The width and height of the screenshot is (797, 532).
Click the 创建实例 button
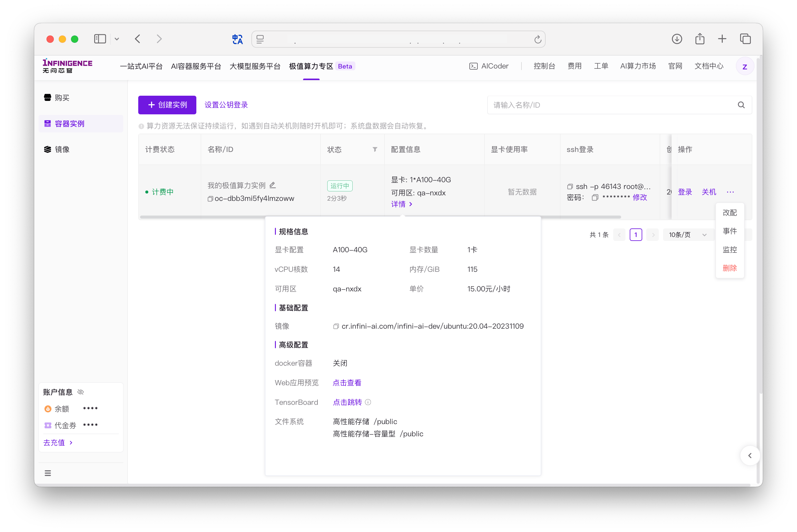[167, 105]
